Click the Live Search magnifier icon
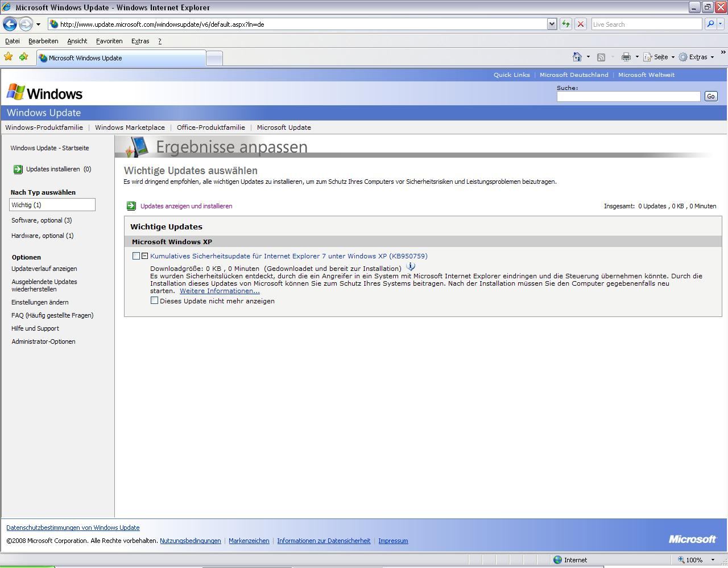Screen dimensions: 728x568 (710, 24)
